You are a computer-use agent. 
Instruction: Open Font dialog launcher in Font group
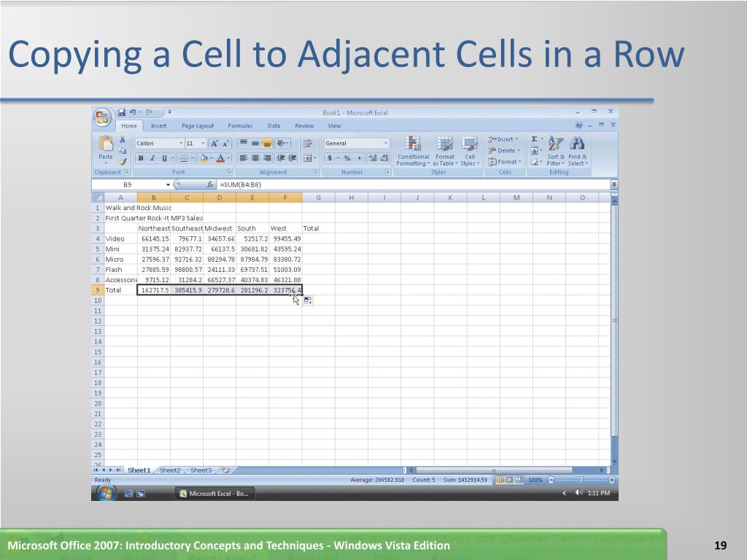[229, 172]
